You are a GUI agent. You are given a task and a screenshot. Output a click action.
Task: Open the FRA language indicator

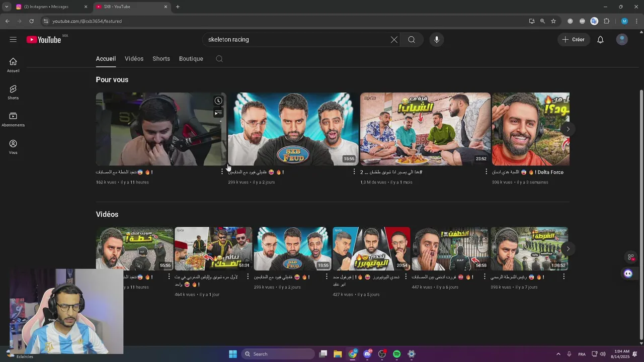(x=582, y=354)
